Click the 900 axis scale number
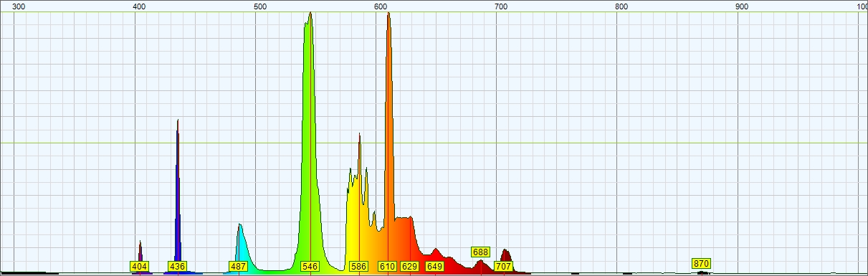 pos(743,6)
